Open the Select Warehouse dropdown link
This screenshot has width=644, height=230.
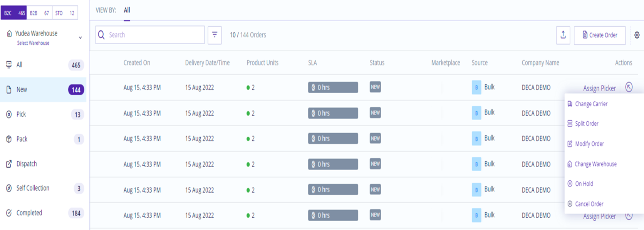pos(33,43)
